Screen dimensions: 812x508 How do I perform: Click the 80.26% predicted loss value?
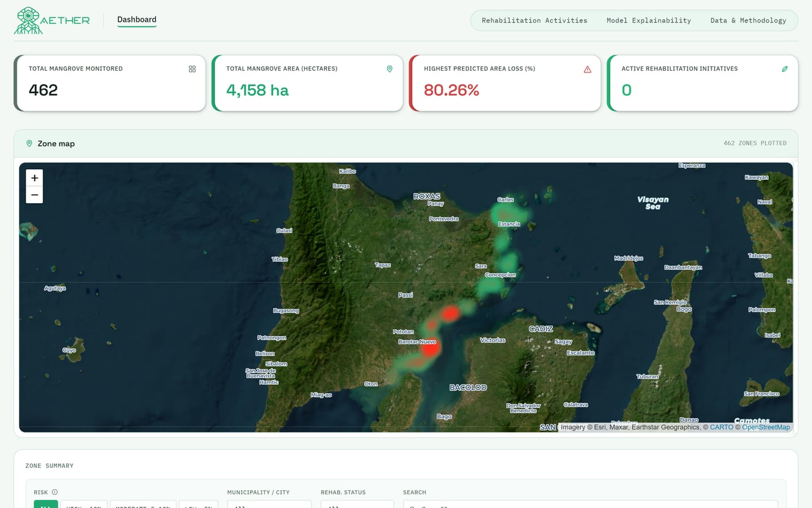coord(452,91)
